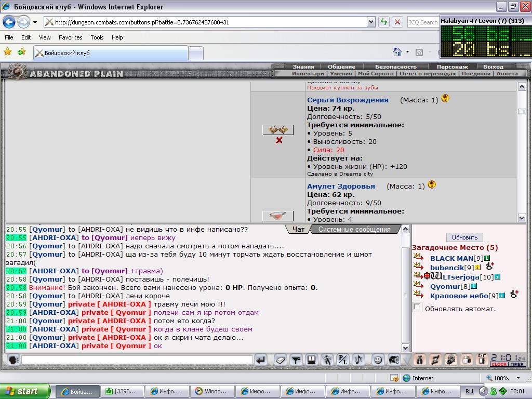Open the Favorites menu

click(70, 37)
